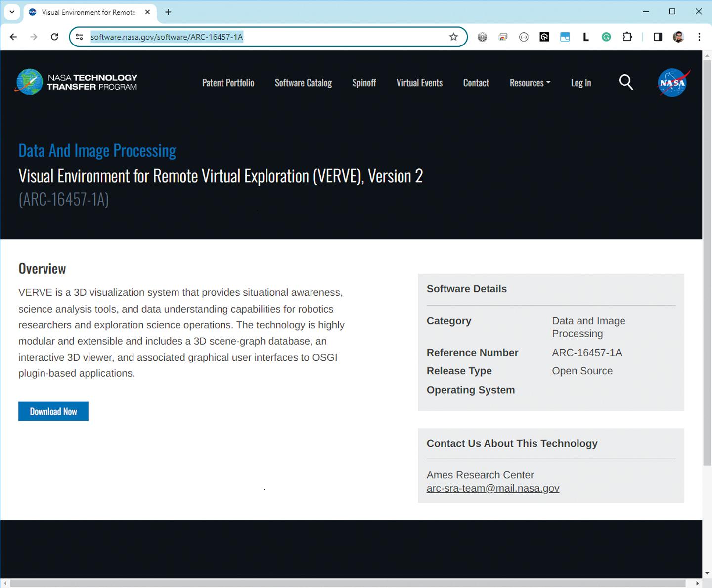Click the Software Details heading
The height and width of the screenshot is (588, 712).
[467, 289]
